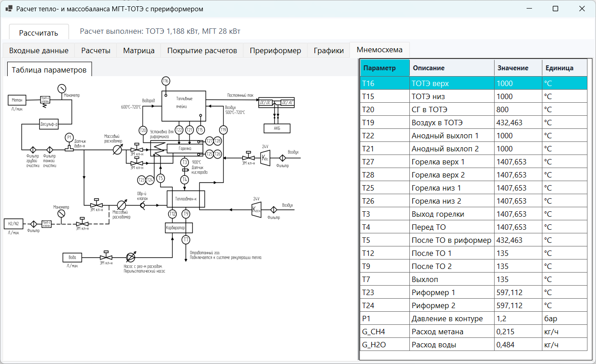Switch to the Входные данные tab

[39, 50]
